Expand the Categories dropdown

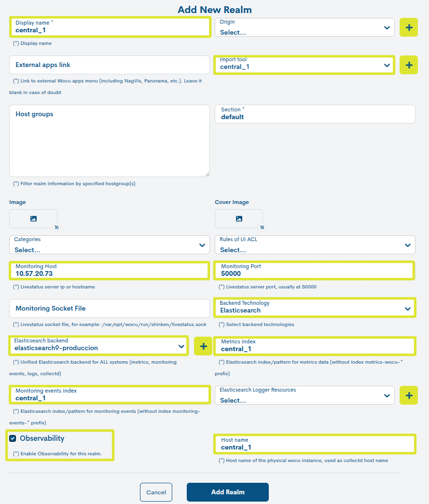(x=110, y=245)
